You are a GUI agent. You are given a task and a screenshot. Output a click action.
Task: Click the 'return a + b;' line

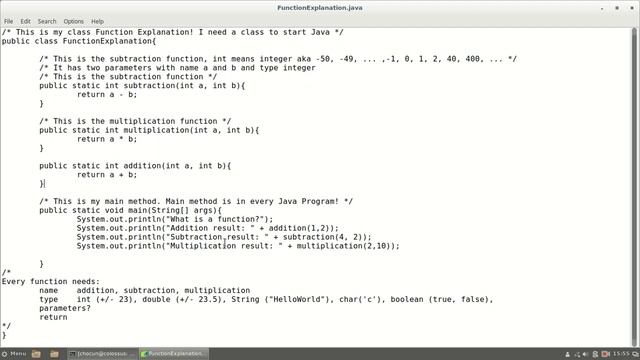tap(107, 175)
